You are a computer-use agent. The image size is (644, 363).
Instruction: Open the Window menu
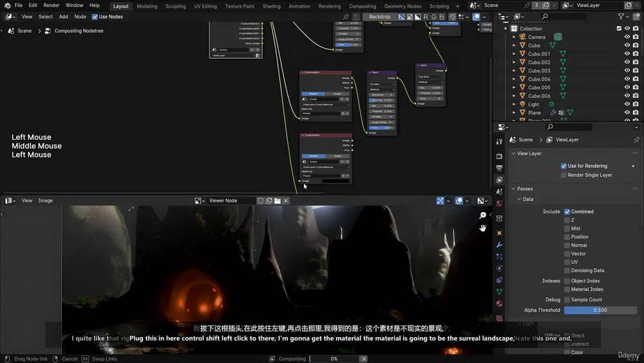click(x=74, y=6)
